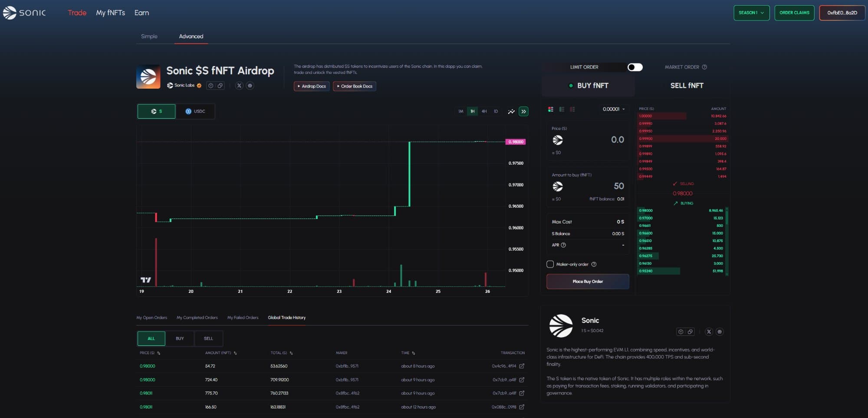This screenshot has height=418, width=868.
Task: Copy the contract address using the copy icon
Action: [x=220, y=86]
